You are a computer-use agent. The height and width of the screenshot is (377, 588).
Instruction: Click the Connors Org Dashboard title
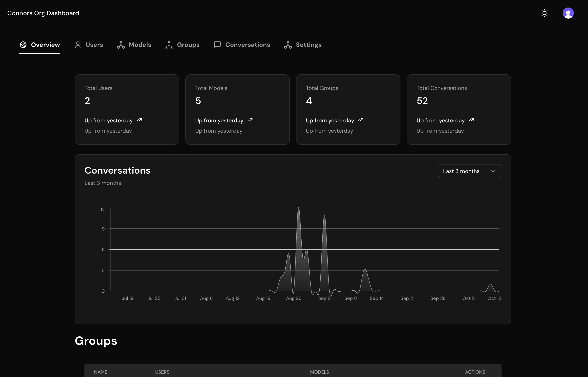[43, 13]
